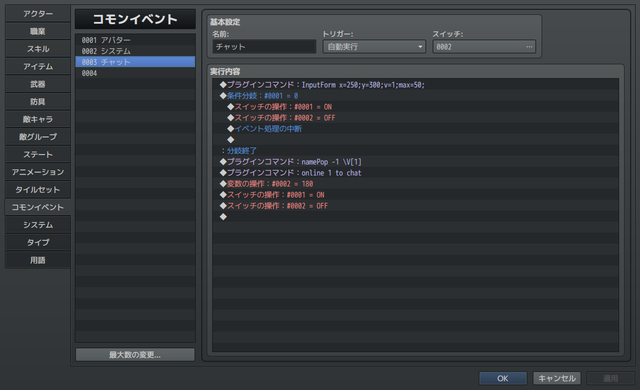Viewport: 640px width, 390px height.
Task: Go to the アニメーション tab
Action: click(38, 172)
